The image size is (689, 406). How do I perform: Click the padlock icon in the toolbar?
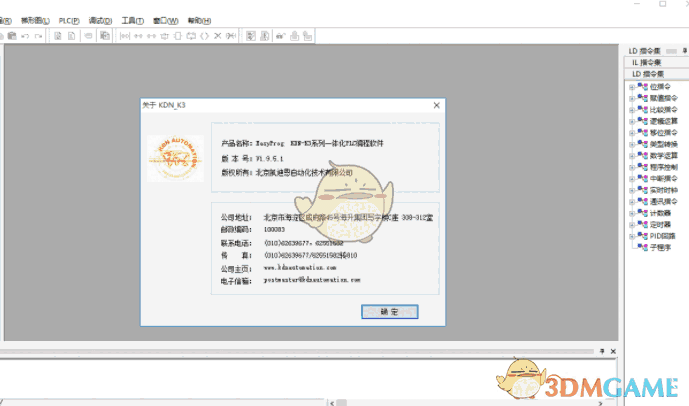coord(294,36)
